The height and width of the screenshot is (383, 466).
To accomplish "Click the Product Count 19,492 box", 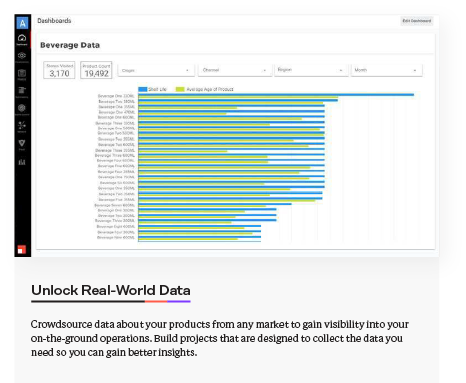I will pyautogui.click(x=96, y=70).
